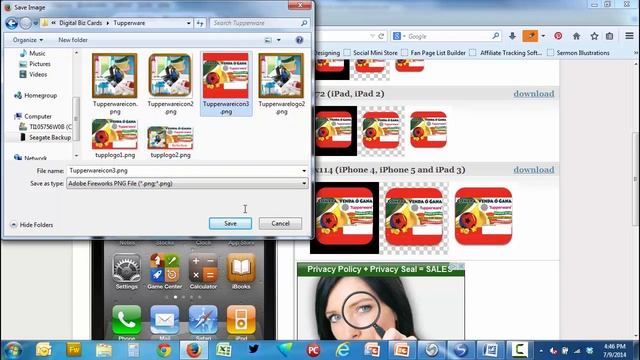Open the address bar history dropdown in Firefox
640x360 pixels.
(x=372, y=36)
